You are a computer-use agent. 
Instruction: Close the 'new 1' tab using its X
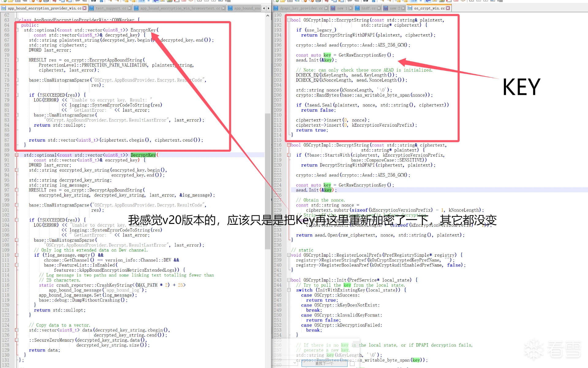click(x=351, y=8)
